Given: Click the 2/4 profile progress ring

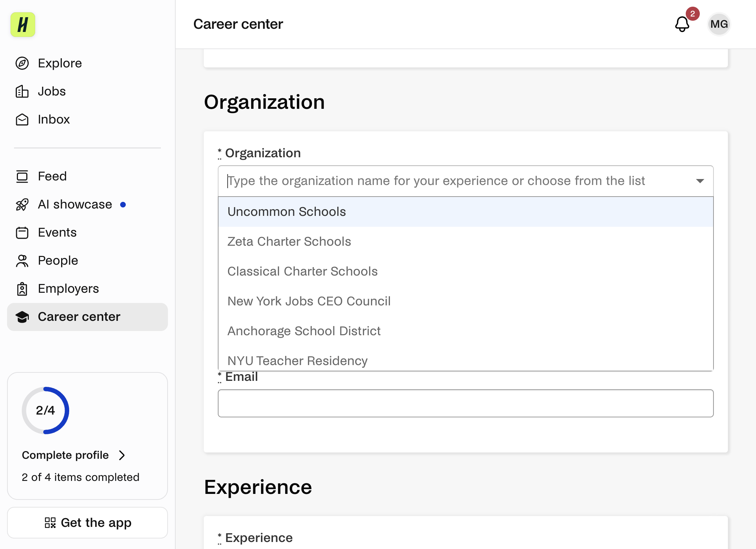Looking at the screenshot, I should 45,410.
